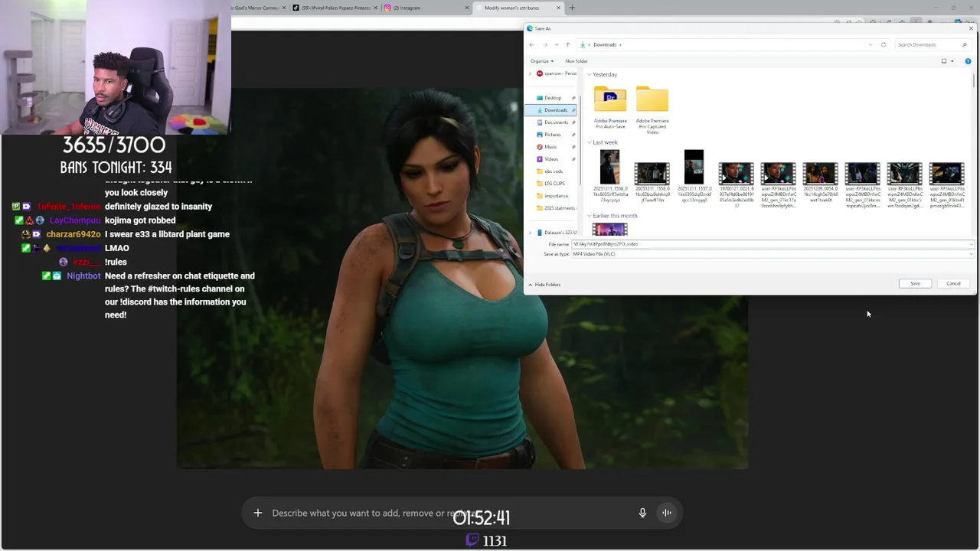Viewport: 980px width, 551px height.
Task: Click microphone icon in prompt bar
Action: tap(642, 513)
